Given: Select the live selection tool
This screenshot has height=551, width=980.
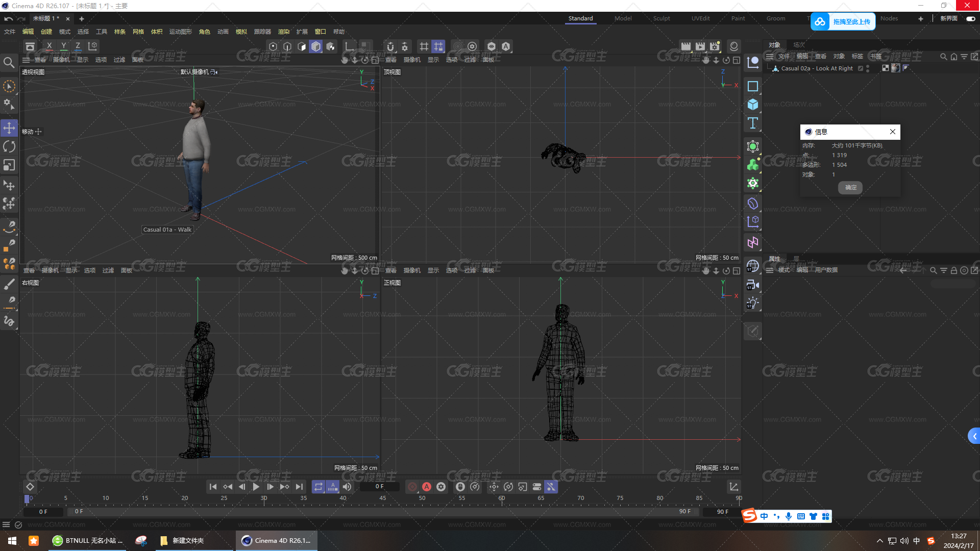Looking at the screenshot, I should (x=9, y=86).
